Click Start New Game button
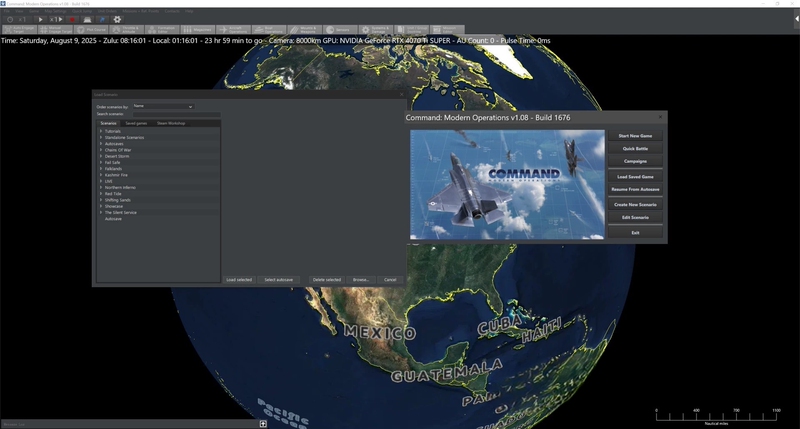Screen dimensions: 800x429 pos(635,136)
